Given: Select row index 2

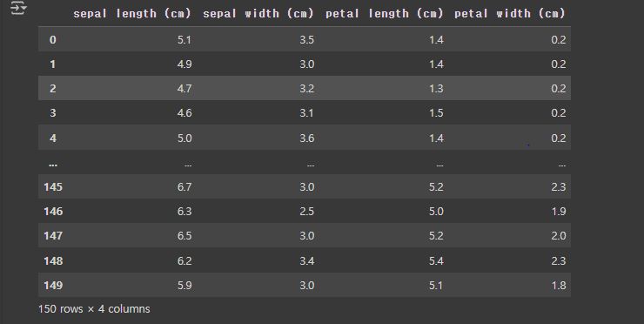Looking at the screenshot, I should point(53,88).
